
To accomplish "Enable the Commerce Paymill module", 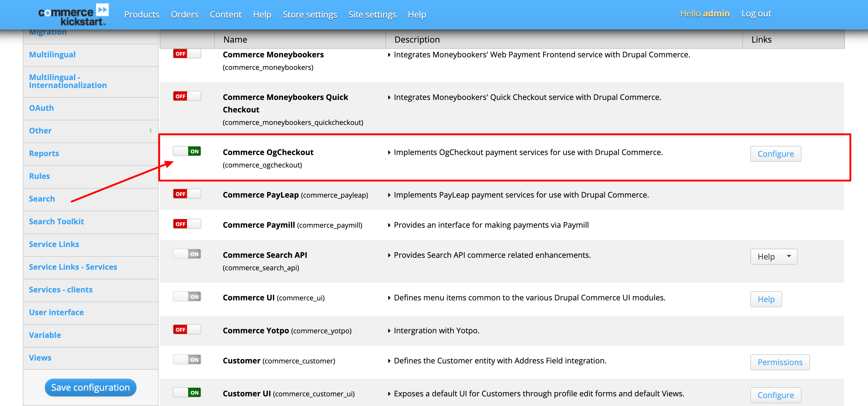I will coord(187,223).
